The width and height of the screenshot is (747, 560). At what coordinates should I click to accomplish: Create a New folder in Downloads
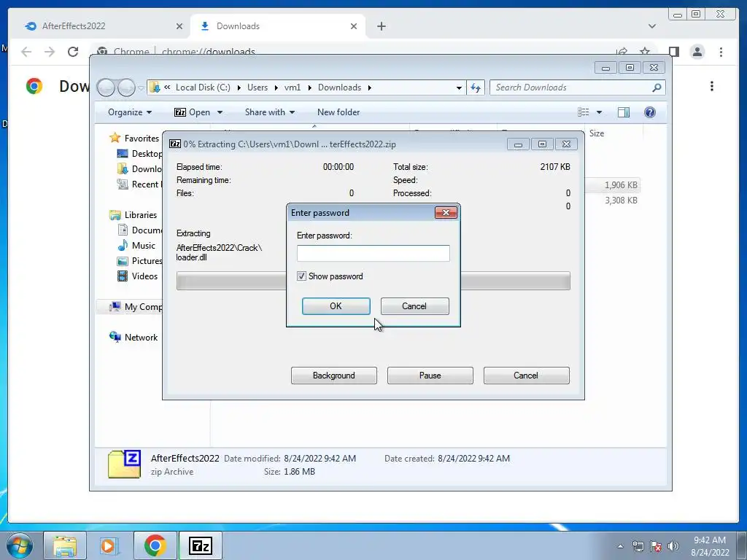tap(338, 112)
